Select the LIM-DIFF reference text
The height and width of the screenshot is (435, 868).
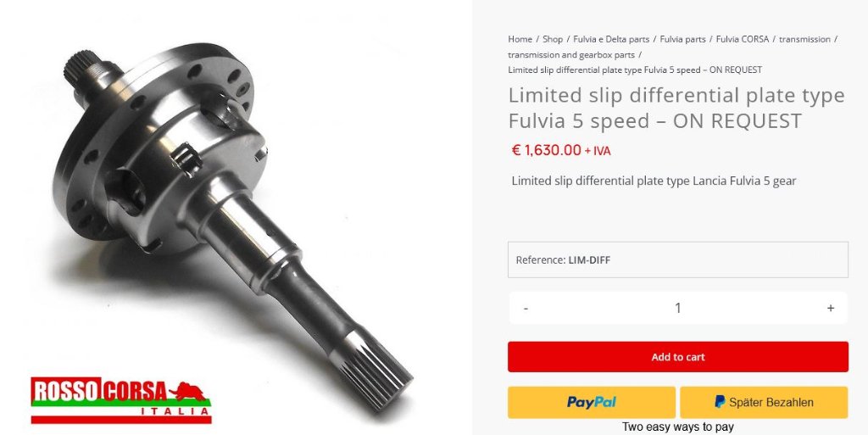pyautogui.click(x=589, y=260)
